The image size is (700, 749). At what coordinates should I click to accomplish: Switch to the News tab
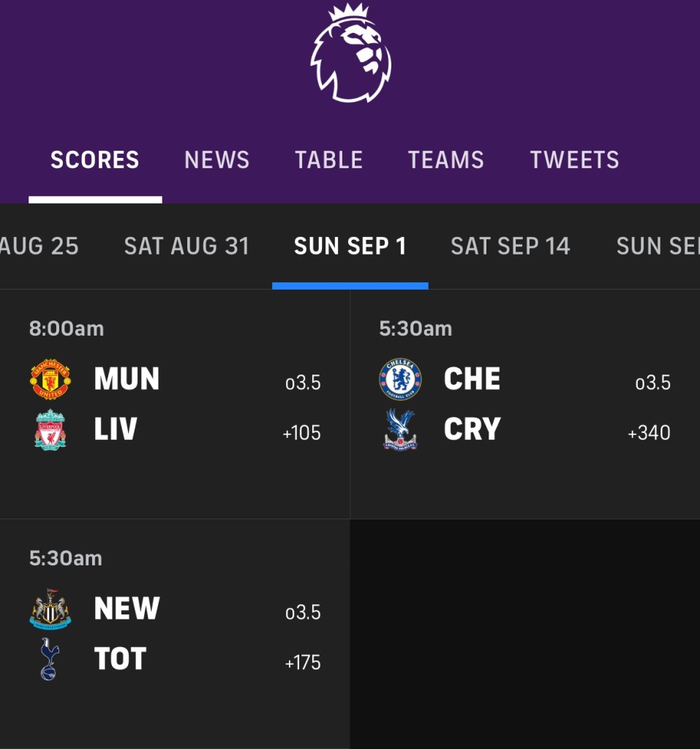pos(217,160)
